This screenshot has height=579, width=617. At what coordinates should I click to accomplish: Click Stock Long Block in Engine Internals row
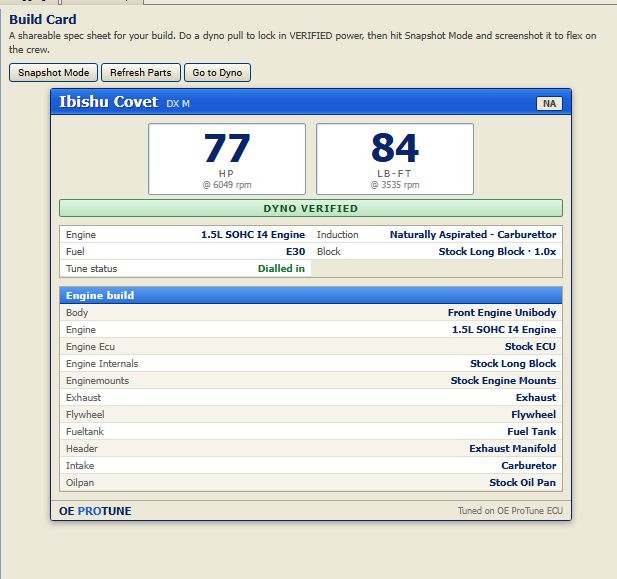pyautogui.click(x=513, y=363)
